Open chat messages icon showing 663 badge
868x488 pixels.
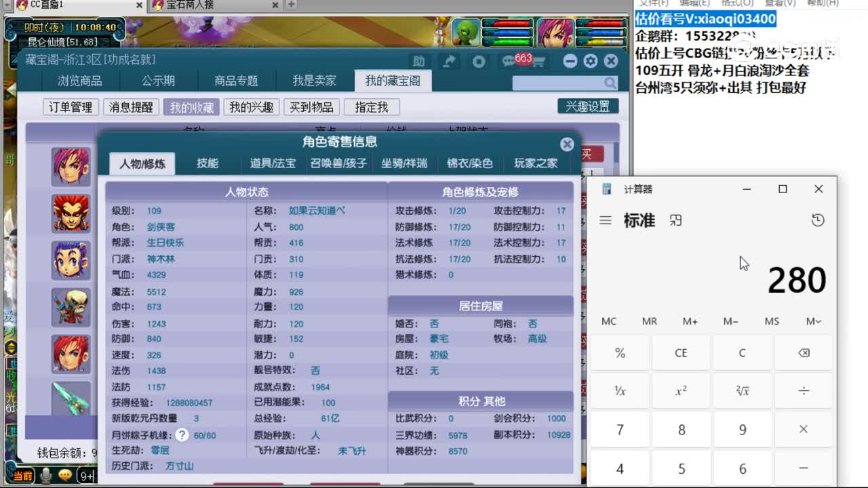pyautogui.click(x=508, y=61)
